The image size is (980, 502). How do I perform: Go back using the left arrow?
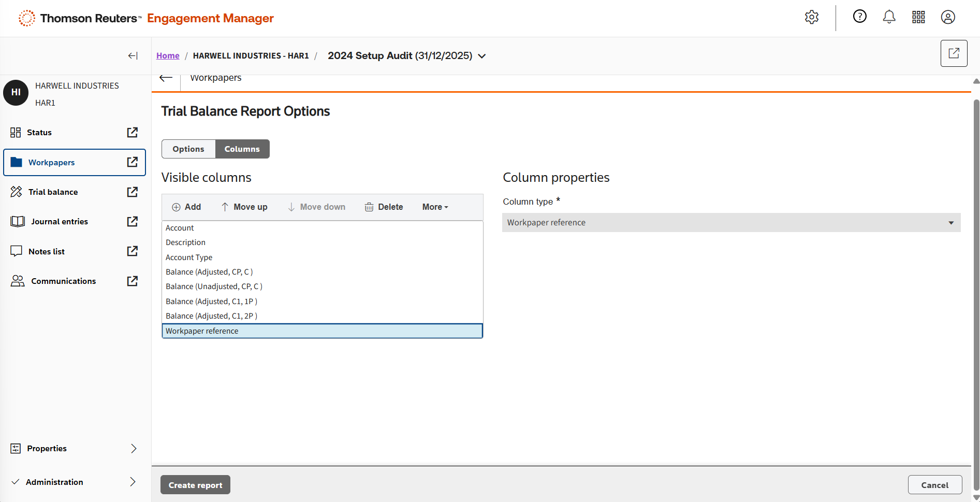tap(166, 78)
